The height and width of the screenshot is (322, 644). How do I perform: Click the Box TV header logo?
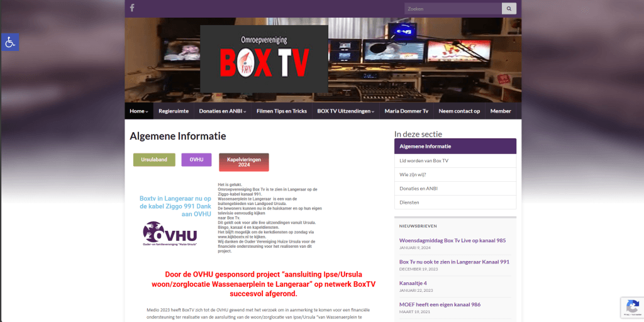coord(264,59)
